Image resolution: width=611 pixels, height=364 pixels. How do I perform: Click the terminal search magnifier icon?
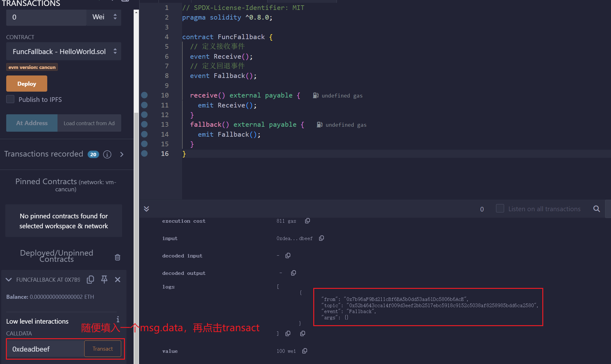596,209
